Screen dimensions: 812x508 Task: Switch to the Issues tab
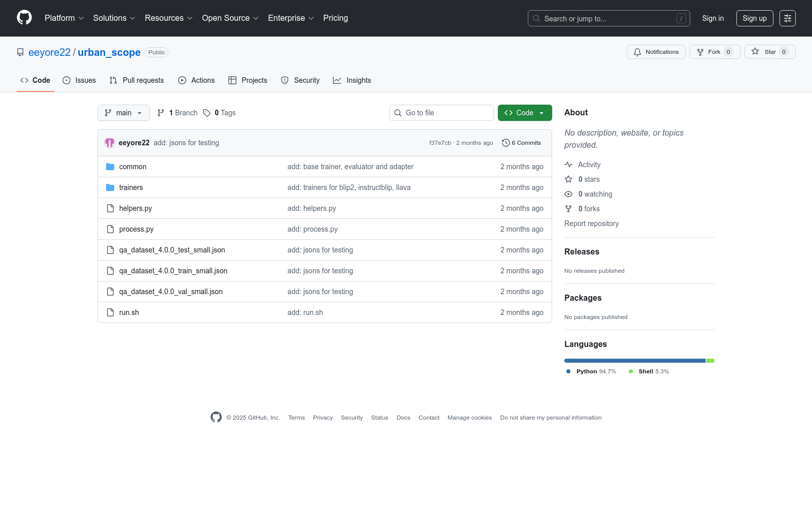pos(79,80)
